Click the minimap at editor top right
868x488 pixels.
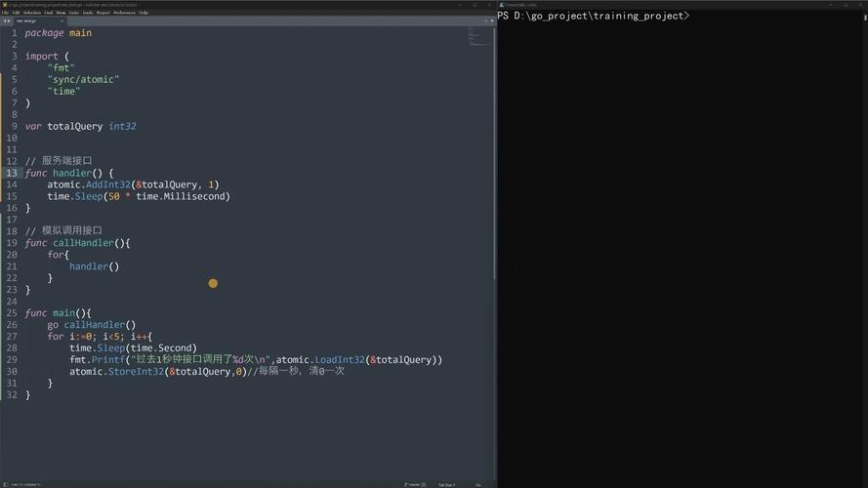tap(479, 36)
